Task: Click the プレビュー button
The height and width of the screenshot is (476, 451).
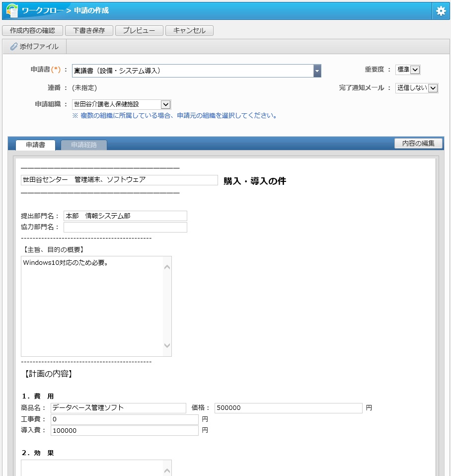Action: (139, 30)
